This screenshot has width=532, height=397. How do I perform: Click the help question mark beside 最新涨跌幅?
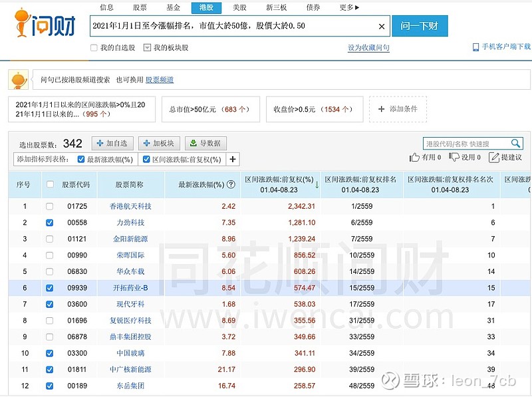[231, 185]
